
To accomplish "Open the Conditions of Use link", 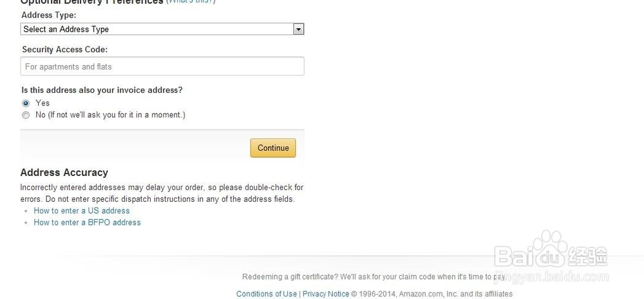I will (267, 294).
